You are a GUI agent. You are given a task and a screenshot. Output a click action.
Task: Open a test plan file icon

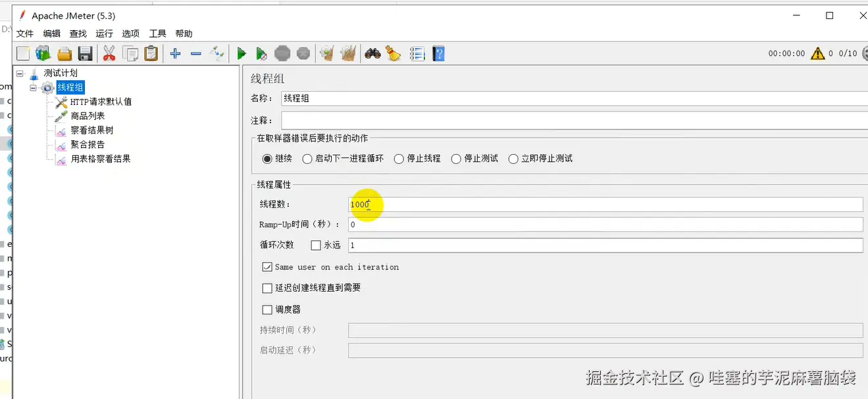[64, 54]
